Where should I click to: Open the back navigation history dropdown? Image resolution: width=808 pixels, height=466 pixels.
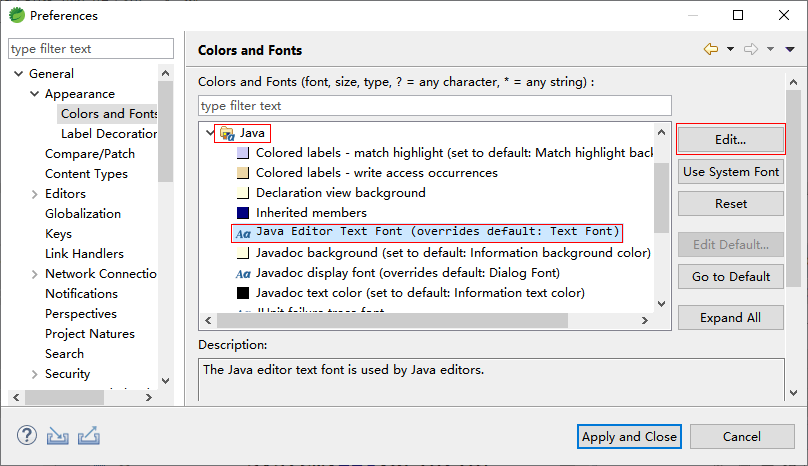point(730,50)
